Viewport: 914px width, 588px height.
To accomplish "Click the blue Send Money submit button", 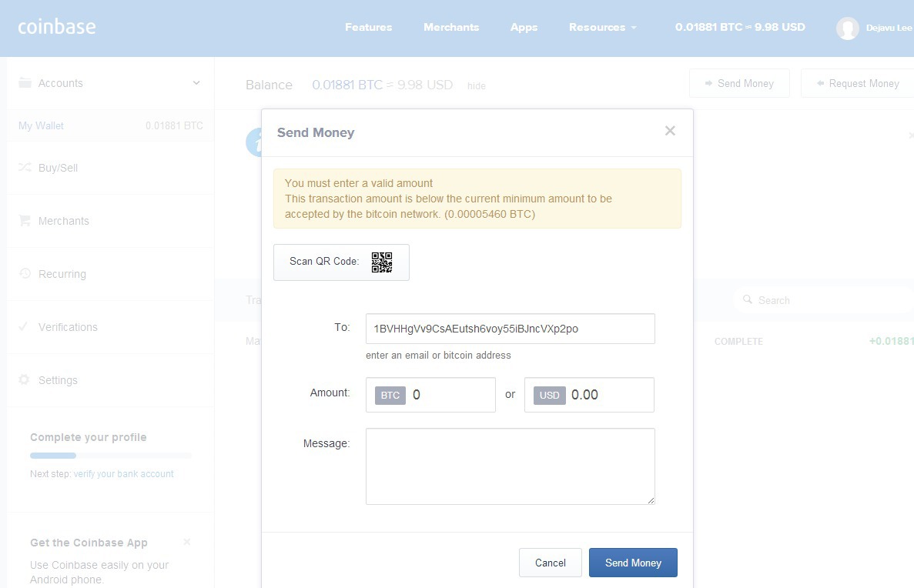I will (x=633, y=563).
